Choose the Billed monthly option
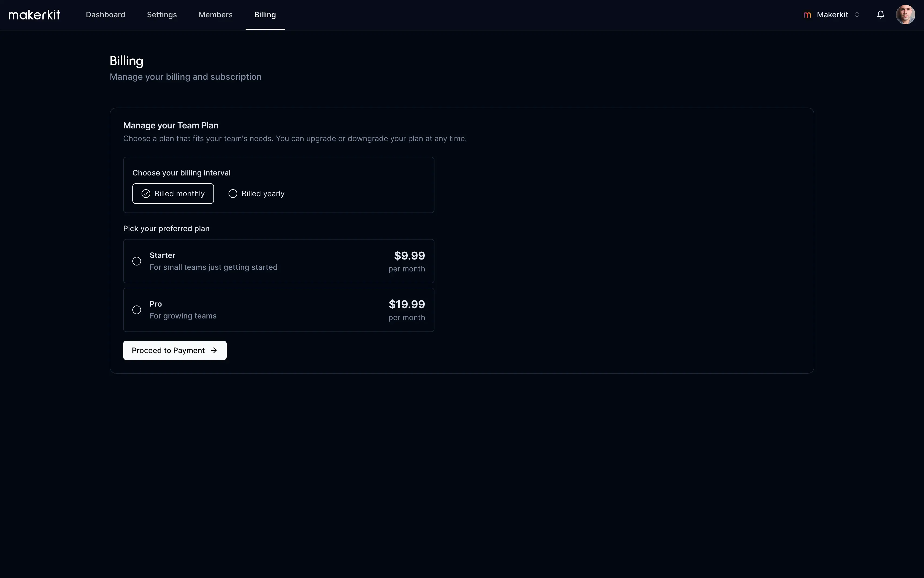This screenshot has height=578, width=924. (179, 194)
